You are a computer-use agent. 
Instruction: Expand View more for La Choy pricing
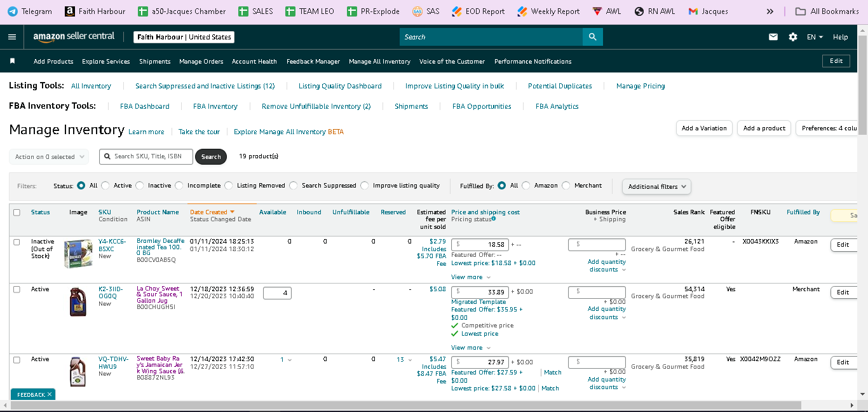click(470, 348)
